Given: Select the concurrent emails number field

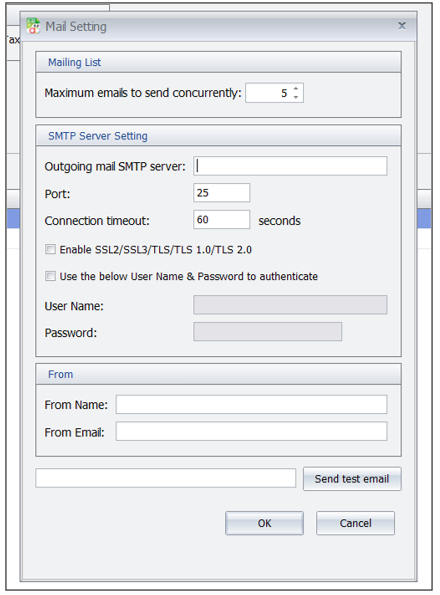Looking at the screenshot, I should (274, 93).
